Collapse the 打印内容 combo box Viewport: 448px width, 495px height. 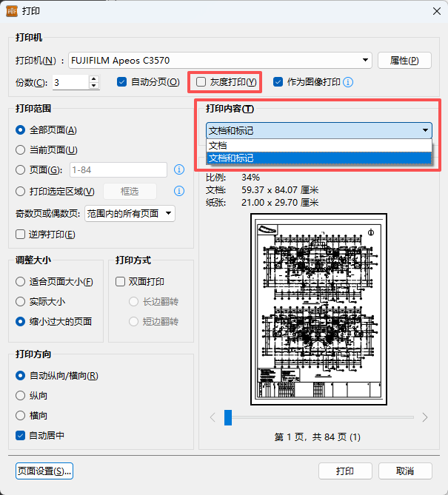tap(425, 130)
